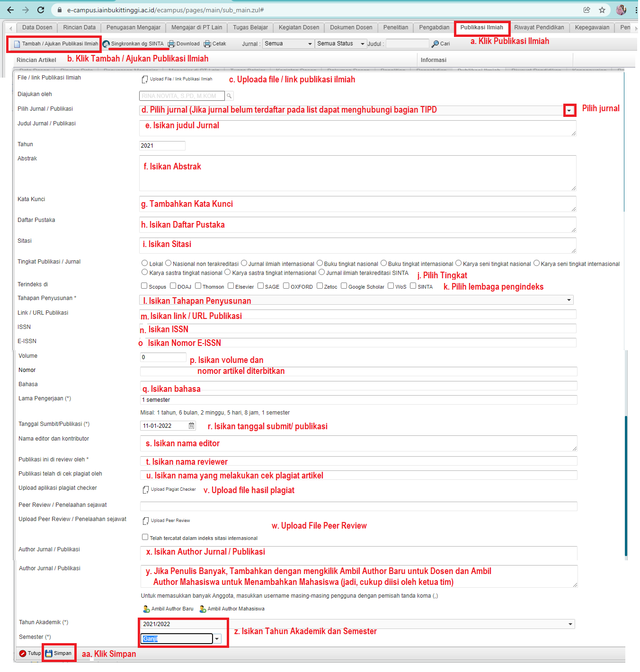Screen dimensions: 640x672
Task: Open calendar picker for Tanggal Sumbit/Publikasi
Action: tap(192, 426)
